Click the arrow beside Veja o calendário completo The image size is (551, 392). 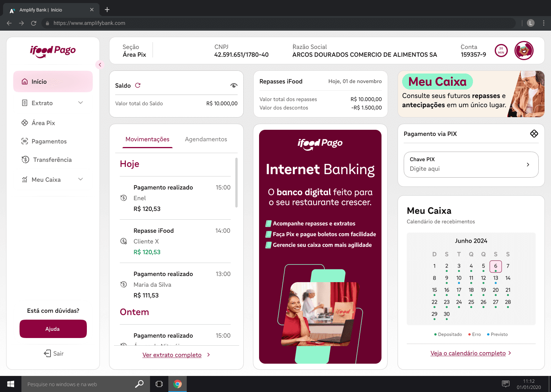(510, 353)
